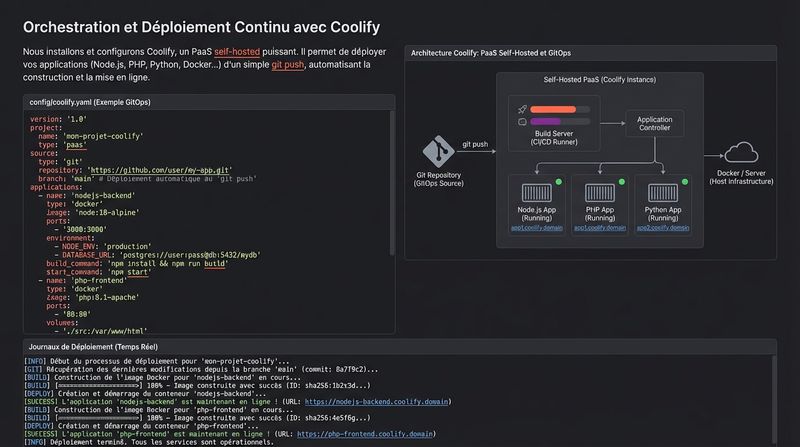Click the name: 'mon-projet-coolify' YAML line
This screenshot has height=447, width=800.
pos(91,136)
